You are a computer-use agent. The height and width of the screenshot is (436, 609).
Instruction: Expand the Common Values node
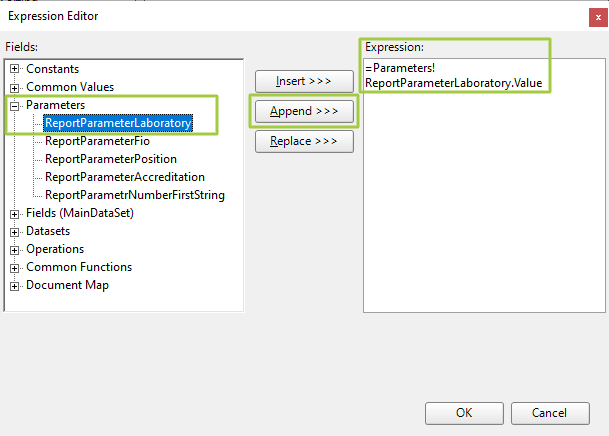point(15,87)
